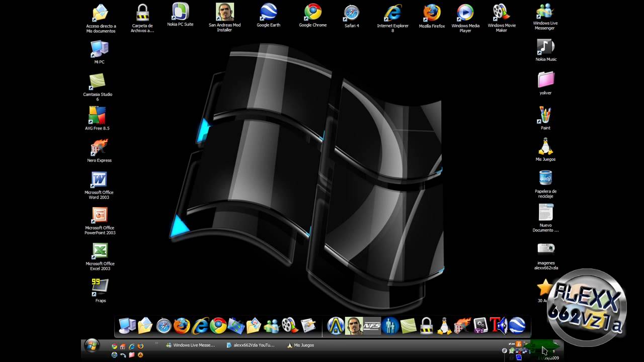This screenshot has height=362, width=644.
Task: Click the Chrome icon in the dock
Action: tap(218, 326)
